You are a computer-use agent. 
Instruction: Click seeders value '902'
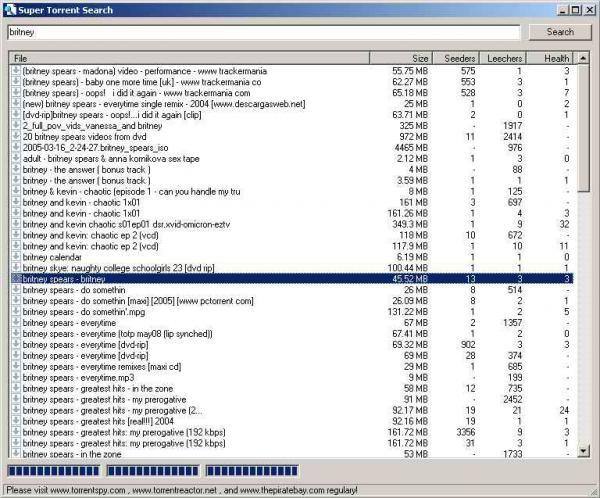[x=468, y=345]
